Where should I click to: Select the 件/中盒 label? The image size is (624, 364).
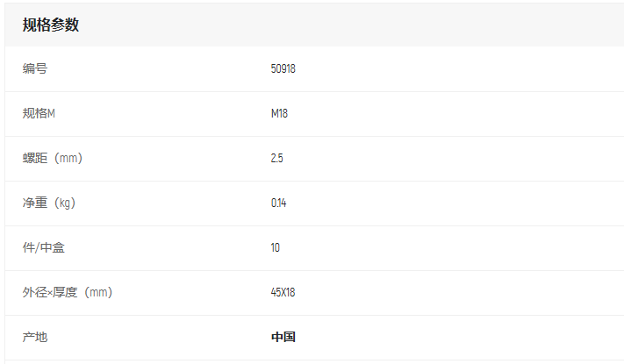[x=43, y=248]
